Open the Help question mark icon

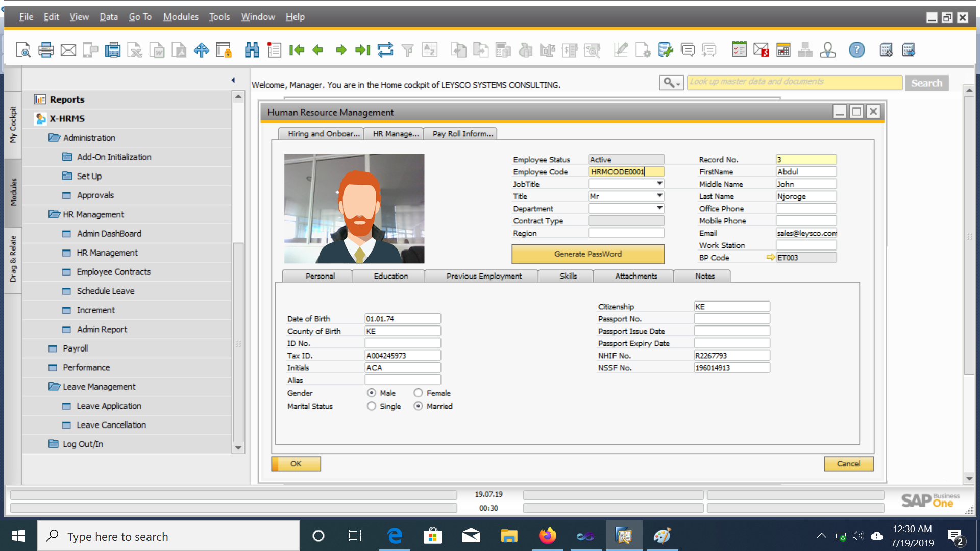(x=856, y=50)
